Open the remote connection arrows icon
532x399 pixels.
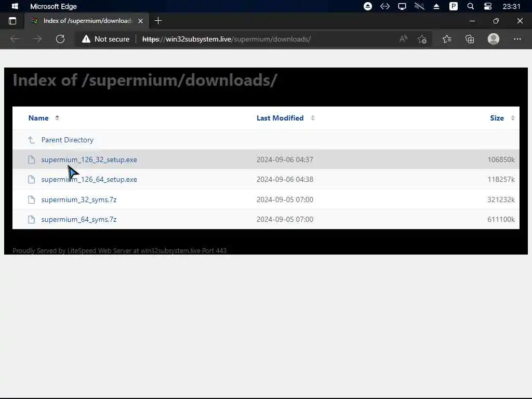(385, 6)
